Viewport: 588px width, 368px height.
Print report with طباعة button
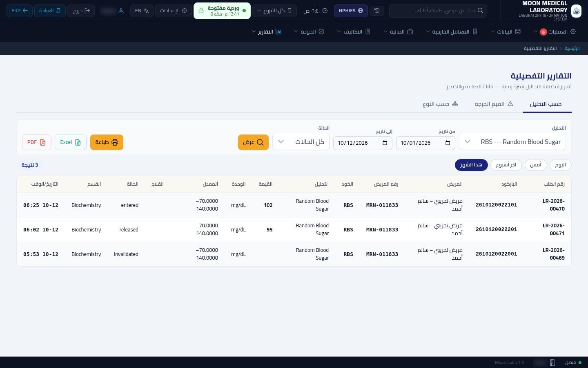(x=107, y=142)
